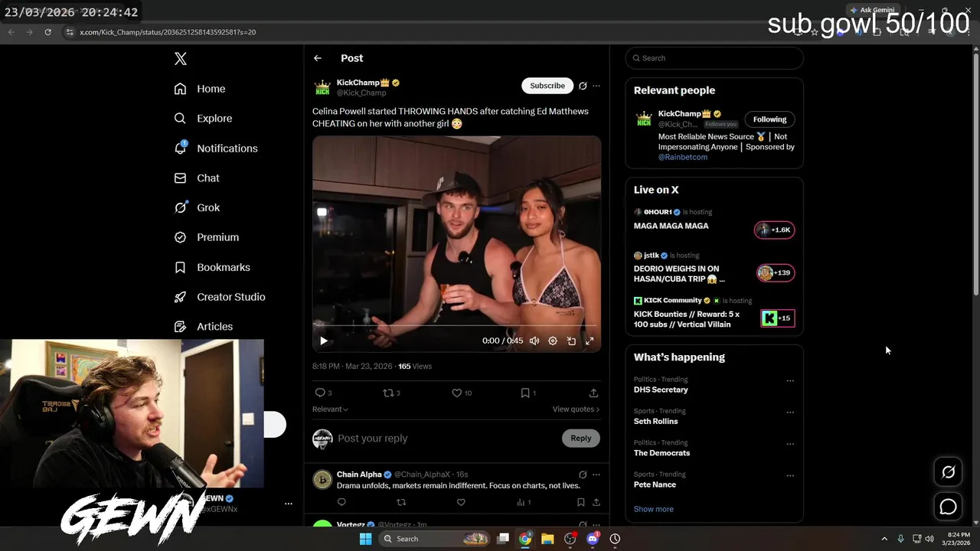Click the X logo in the sidebar
The width and height of the screenshot is (980, 551).
click(x=180, y=59)
